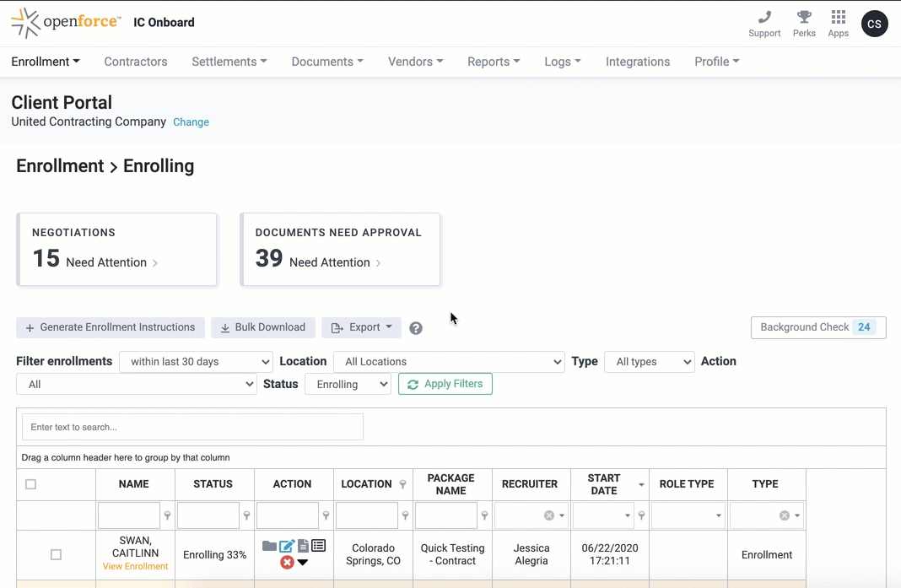This screenshot has height=588, width=901.
Task: Check the select-all header checkbox
Action: click(x=31, y=484)
